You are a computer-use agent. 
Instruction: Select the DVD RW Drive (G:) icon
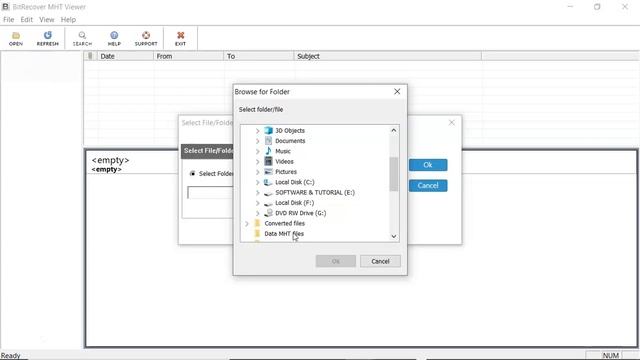point(268,213)
